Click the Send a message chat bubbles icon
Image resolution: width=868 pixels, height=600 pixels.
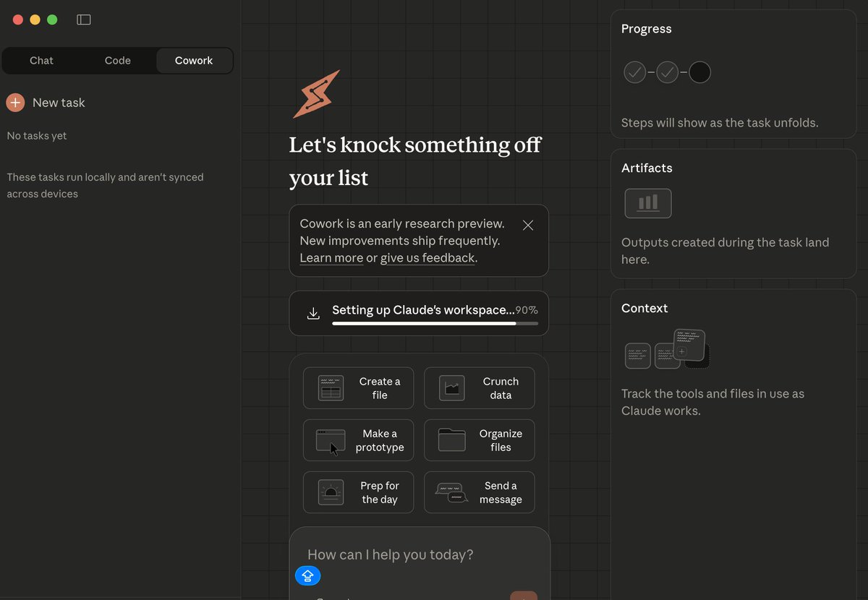452,492
